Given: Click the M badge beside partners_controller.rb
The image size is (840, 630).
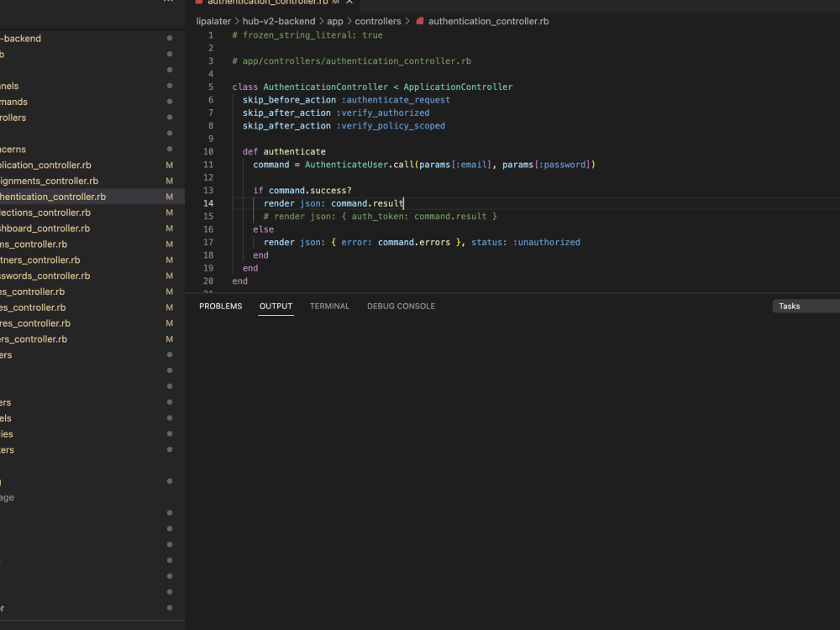Looking at the screenshot, I should pyautogui.click(x=169, y=260).
